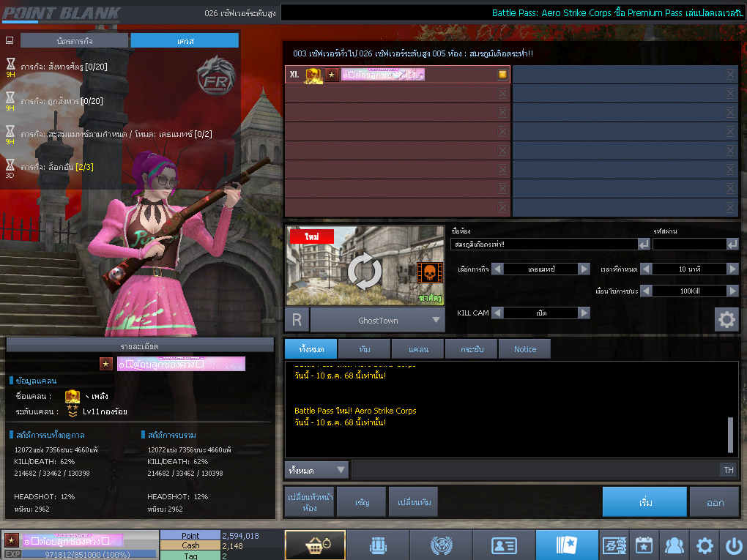
Task: Open the clan emblem icon
Action: pos(441,545)
